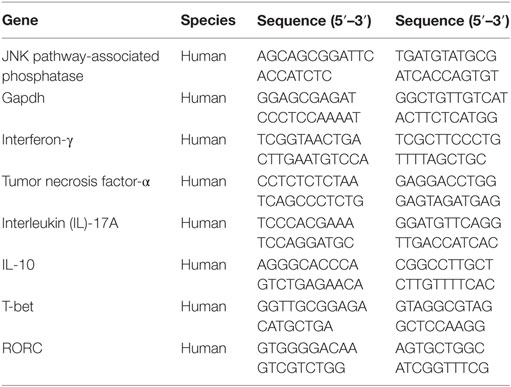Click sequence TCGGTAACTGA for Interferon-γ

(x=309, y=140)
